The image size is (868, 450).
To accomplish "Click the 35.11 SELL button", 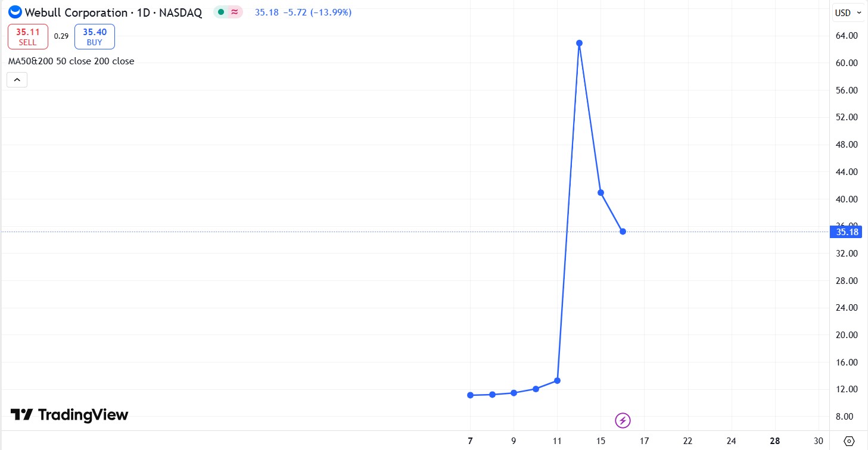I will tap(27, 37).
